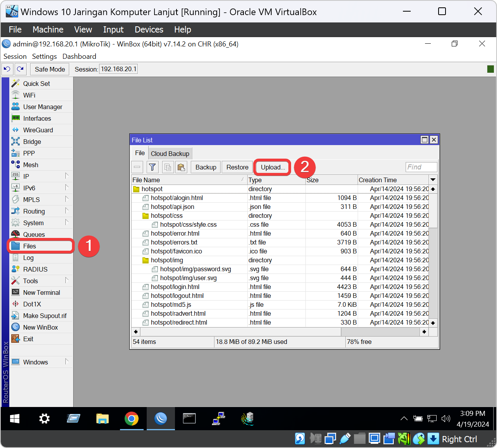Click the paste icon in File List toolbar

[x=181, y=167]
